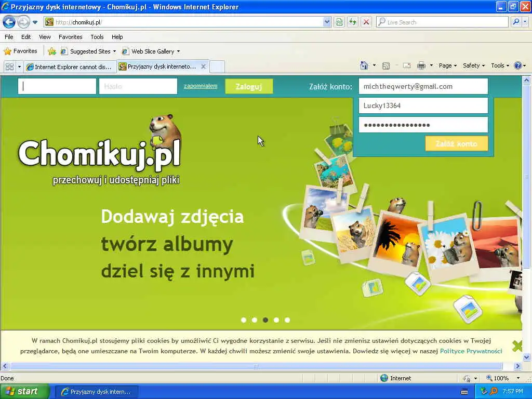Screen dimensions: 532x399
Task: Click the registration password dots field
Action: 423,125
